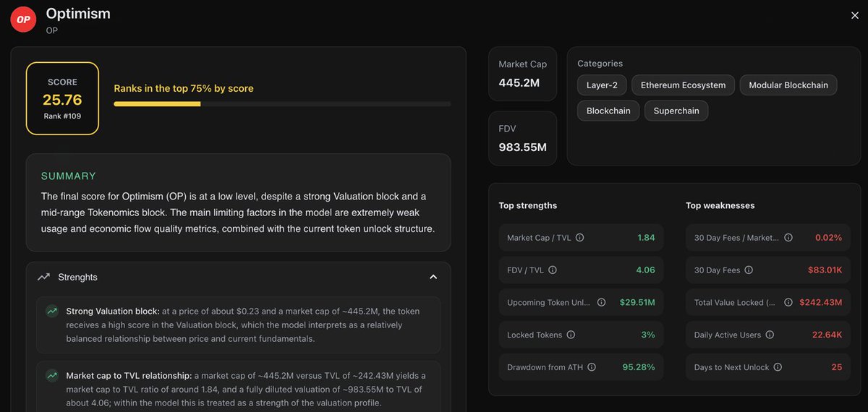Click 30 Day Fees value $83.01K
This screenshot has height=412, width=868.
coord(825,270)
